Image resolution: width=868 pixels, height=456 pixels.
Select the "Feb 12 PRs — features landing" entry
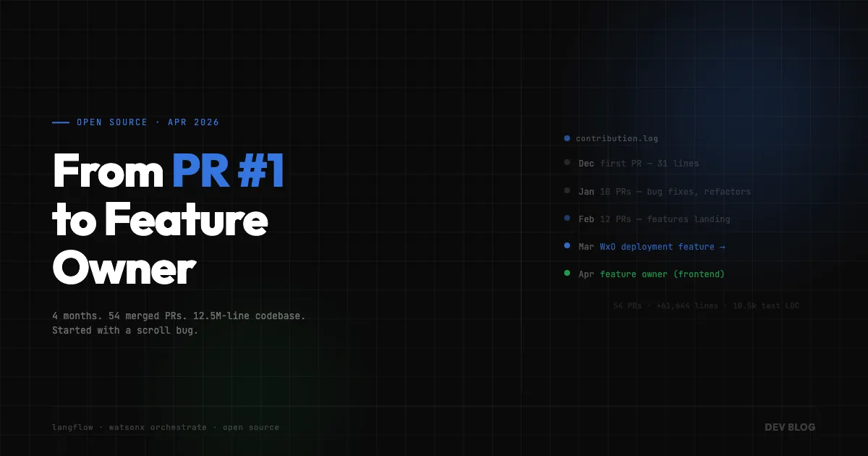pos(647,219)
